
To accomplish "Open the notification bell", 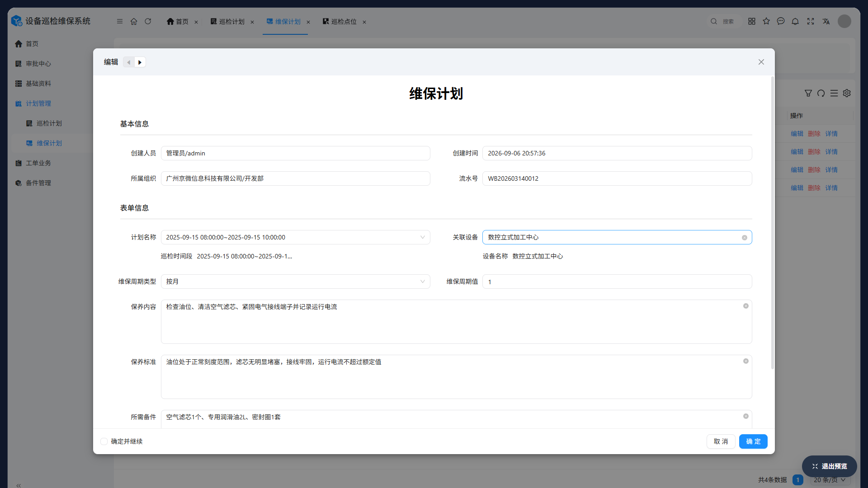I will [x=795, y=21].
